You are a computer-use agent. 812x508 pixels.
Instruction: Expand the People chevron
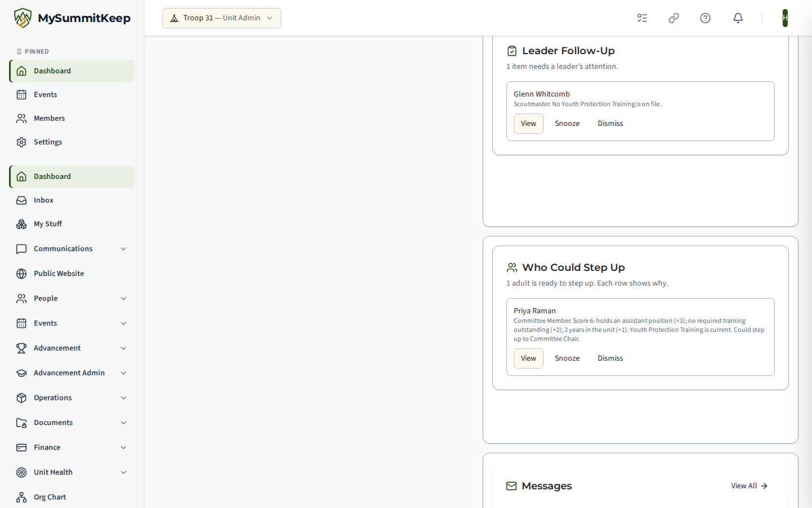pyautogui.click(x=123, y=299)
